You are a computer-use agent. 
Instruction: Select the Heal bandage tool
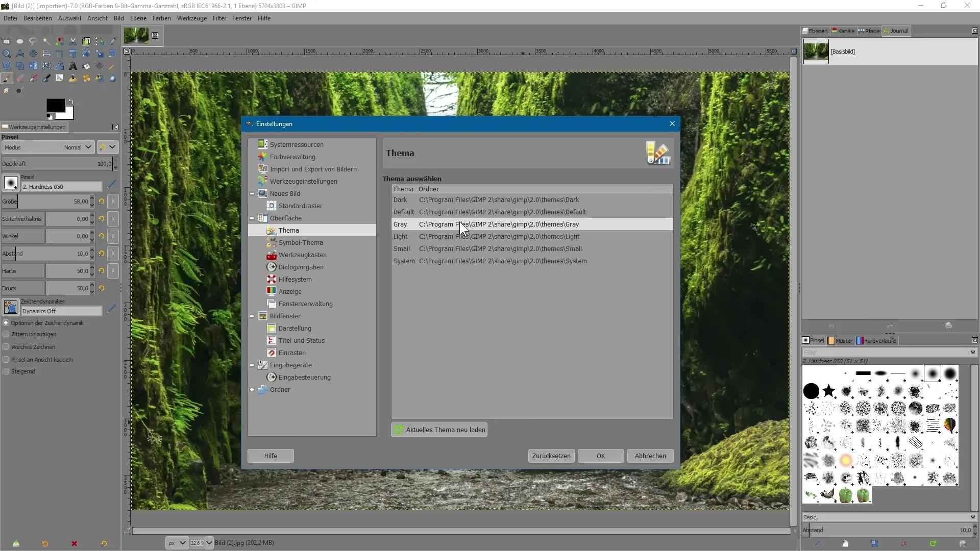coord(86,78)
